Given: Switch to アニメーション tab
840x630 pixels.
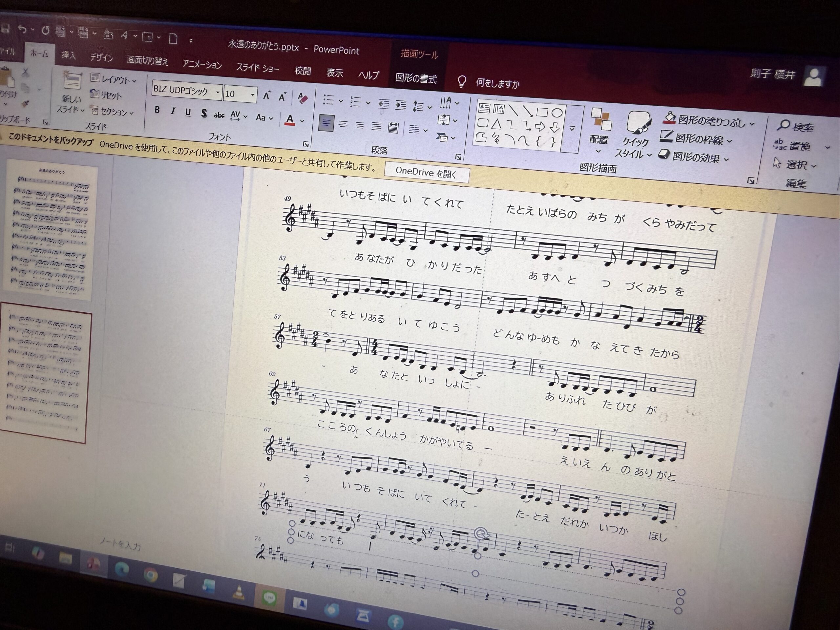Looking at the screenshot, I should (x=202, y=65).
